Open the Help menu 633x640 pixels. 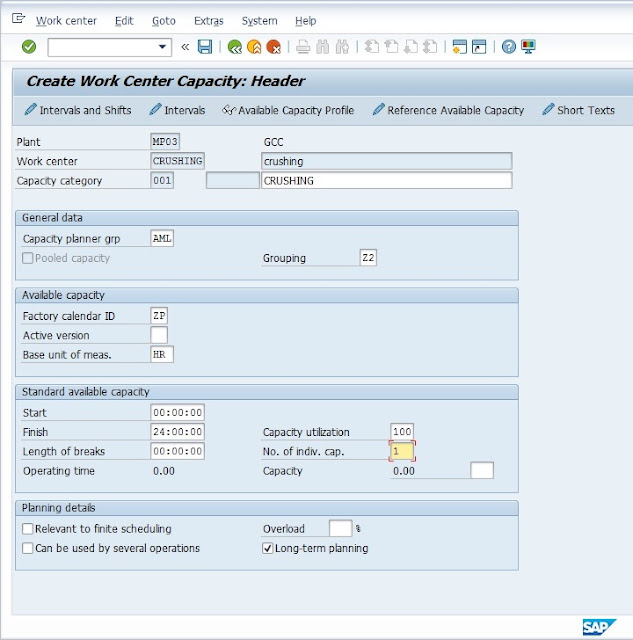coord(306,21)
